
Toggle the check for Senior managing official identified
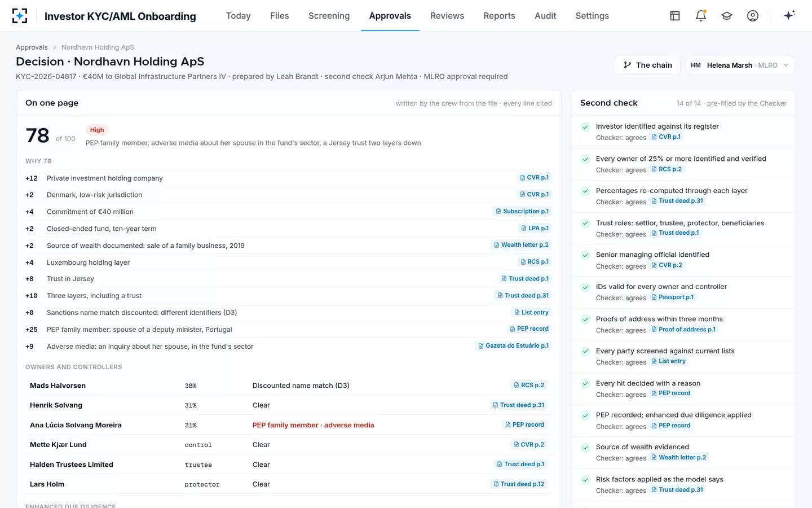coord(585,255)
